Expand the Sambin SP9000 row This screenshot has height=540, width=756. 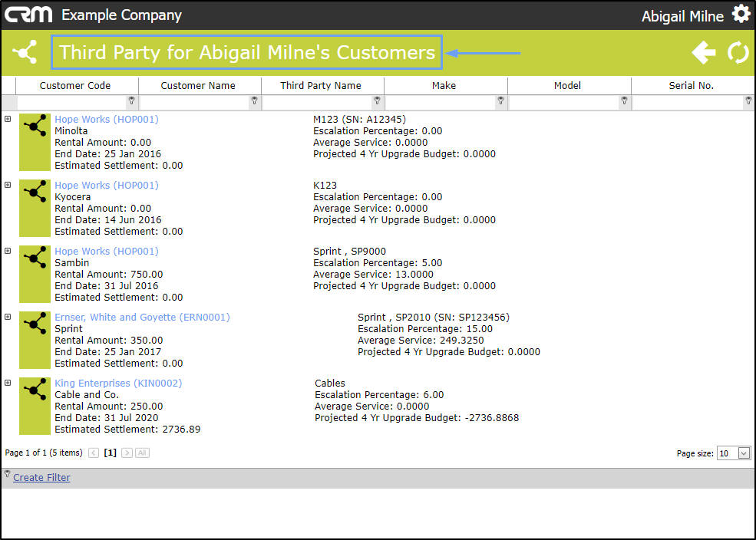8,251
